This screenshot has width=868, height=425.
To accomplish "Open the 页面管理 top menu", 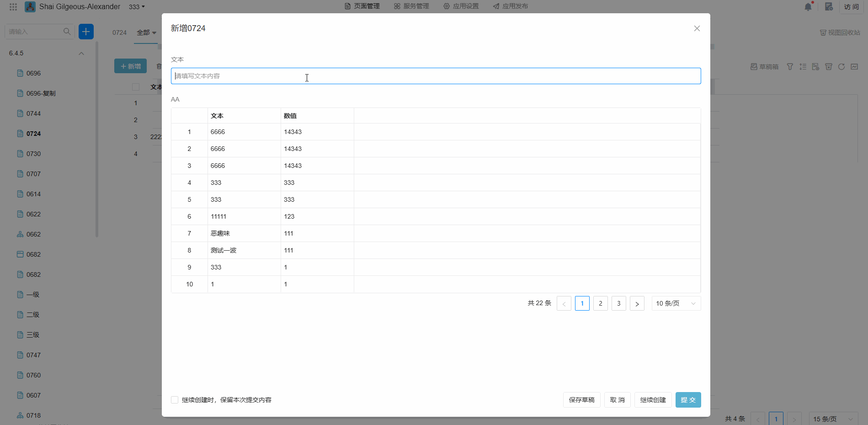I will 362,6.
